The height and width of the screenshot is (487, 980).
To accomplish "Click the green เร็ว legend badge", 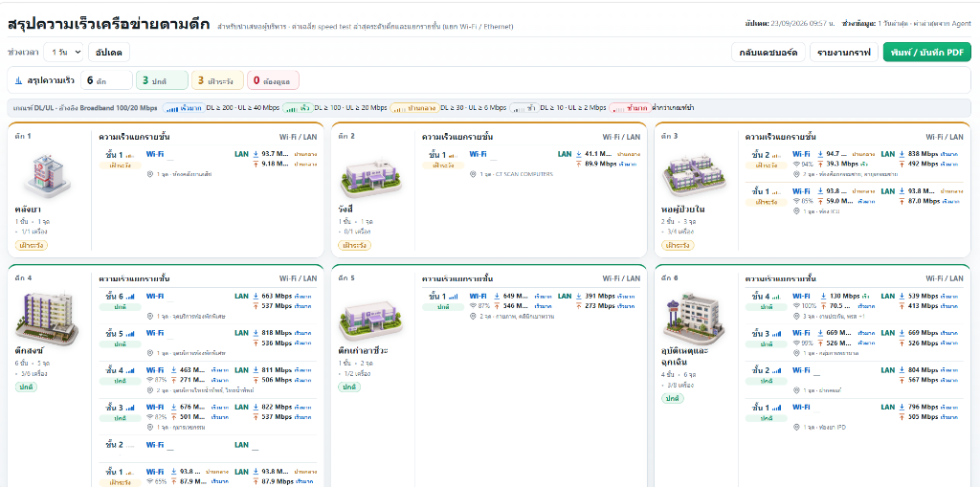I will [x=298, y=108].
